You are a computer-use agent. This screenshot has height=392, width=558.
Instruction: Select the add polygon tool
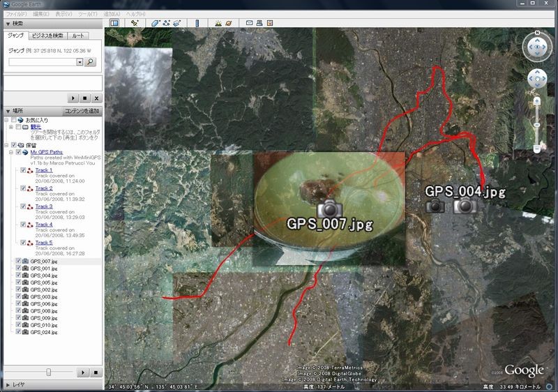pos(155,23)
